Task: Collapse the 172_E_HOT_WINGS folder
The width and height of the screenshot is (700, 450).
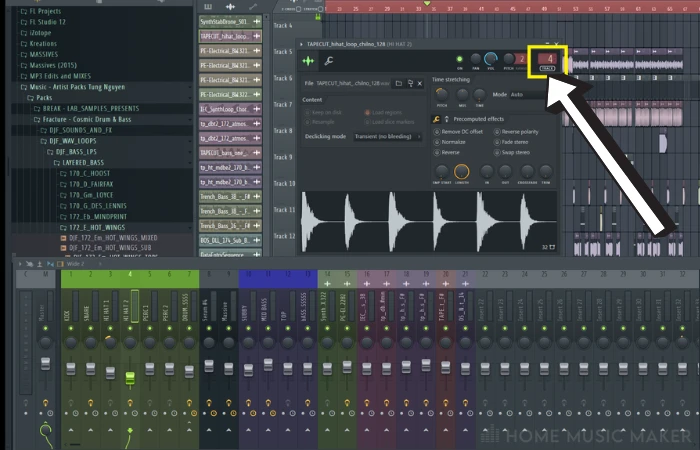Action: coord(92,227)
